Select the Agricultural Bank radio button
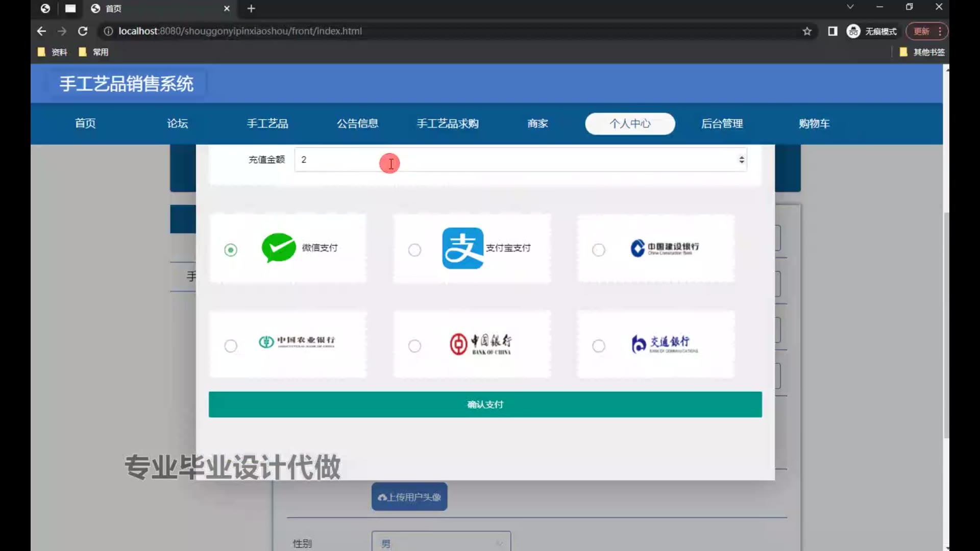Screen dimensions: 980x551 [x=231, y=346]
